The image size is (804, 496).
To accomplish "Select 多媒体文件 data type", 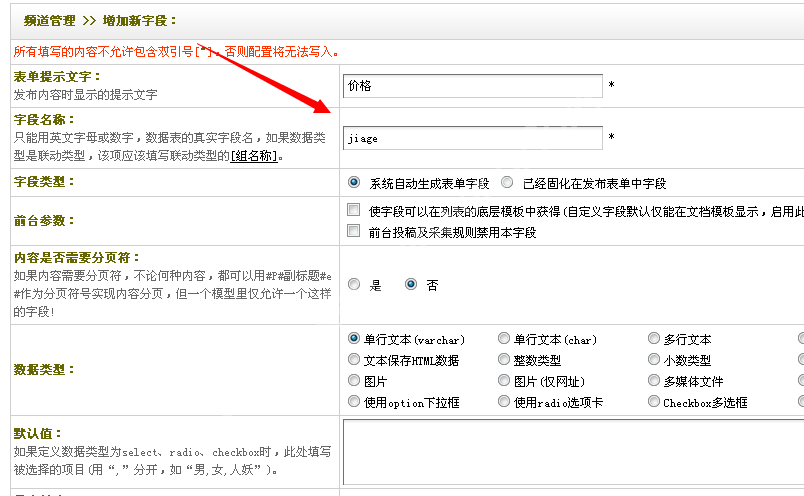I will 654,380.
